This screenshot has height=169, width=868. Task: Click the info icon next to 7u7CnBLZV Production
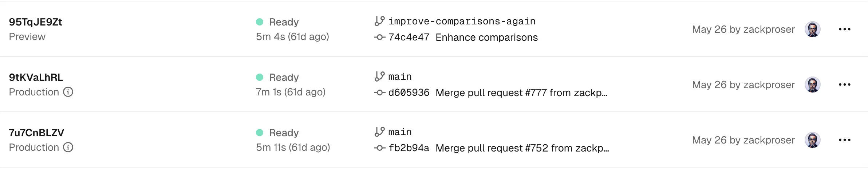click(68, 147)
